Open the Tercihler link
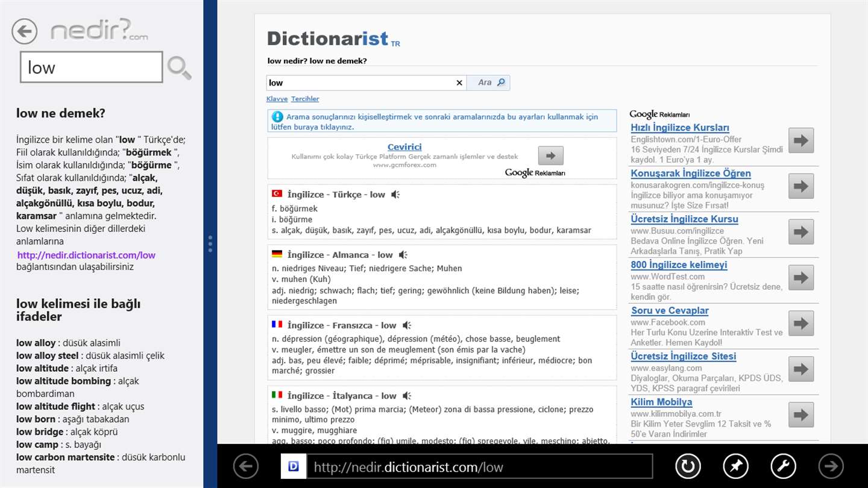The height and width of the screenshot is (488, 868). (x=305, y=99)
